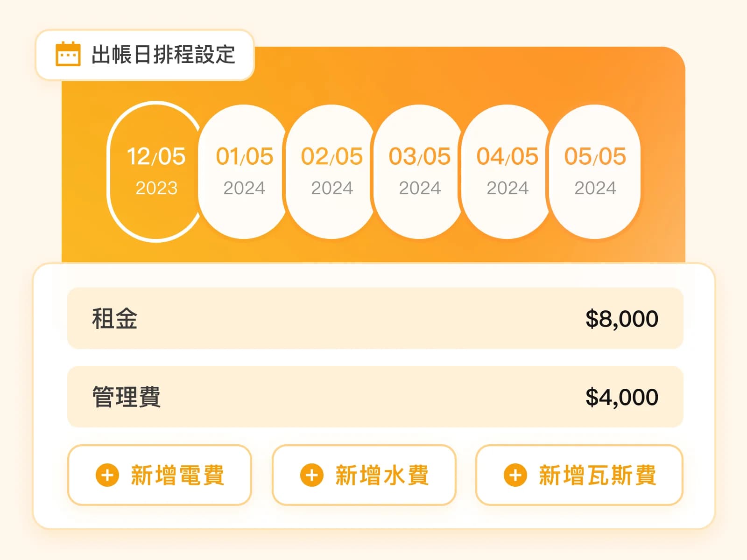Pick the 04/05 2024 date pill
This screenshot has width=747, height=560.
coord(507,171)
